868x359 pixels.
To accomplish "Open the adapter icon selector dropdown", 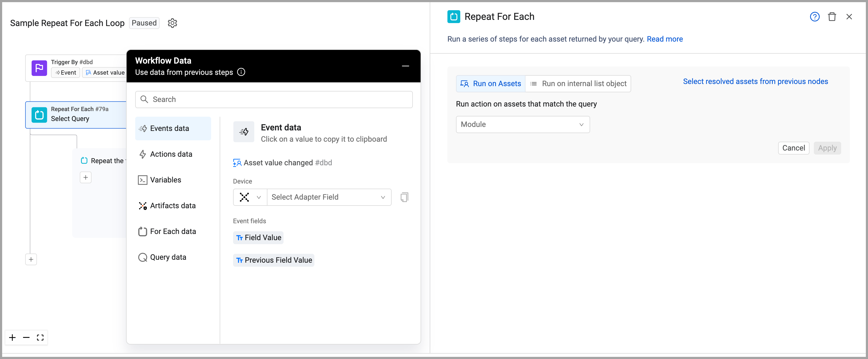I will pyautogui.click(x=250, y=197).
